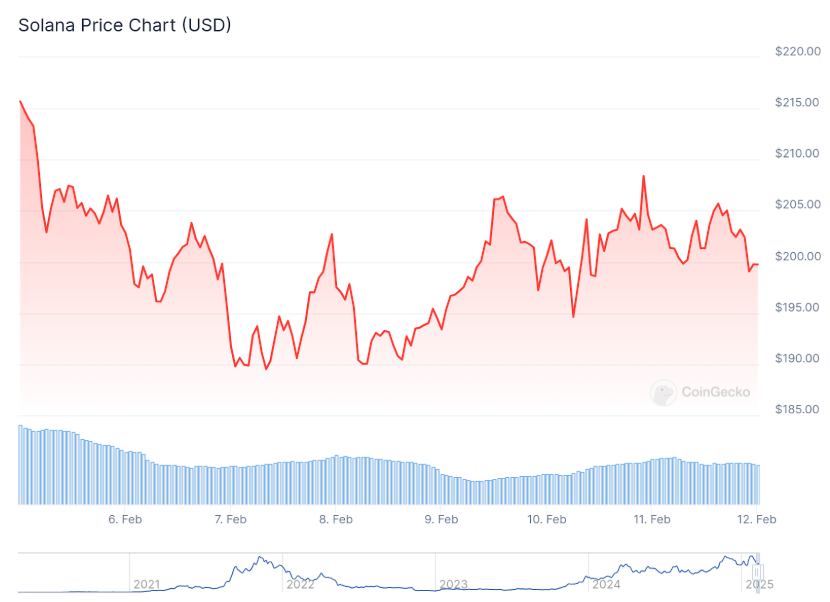Click the $185.00 price axis label
830x602 pixels.
click(x=798, y=409)
